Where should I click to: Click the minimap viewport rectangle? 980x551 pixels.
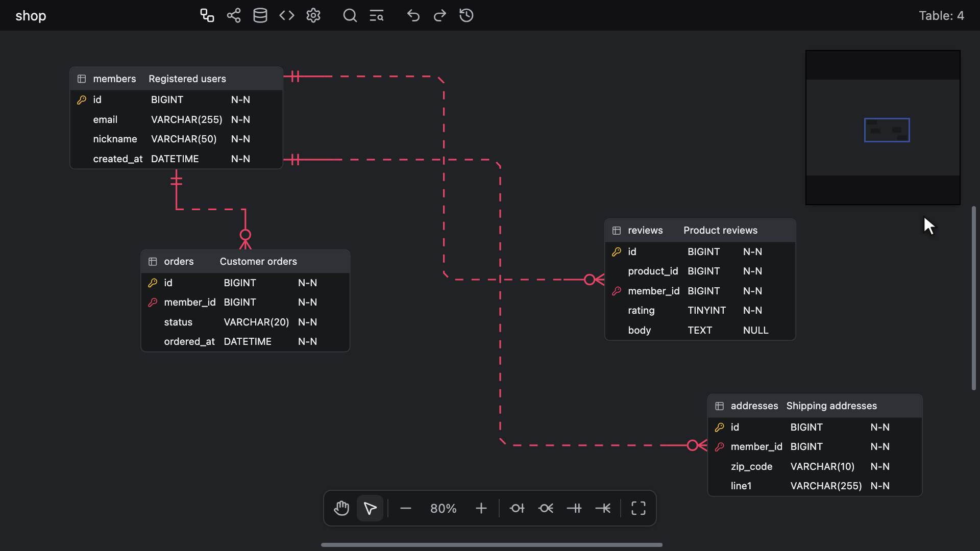pyautogui.click(x=887, y=130)
